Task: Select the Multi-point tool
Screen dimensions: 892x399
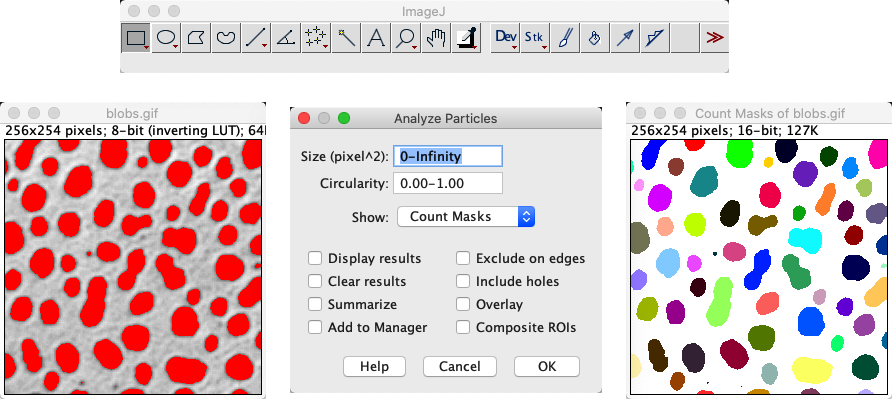Action: coord(316,38)
